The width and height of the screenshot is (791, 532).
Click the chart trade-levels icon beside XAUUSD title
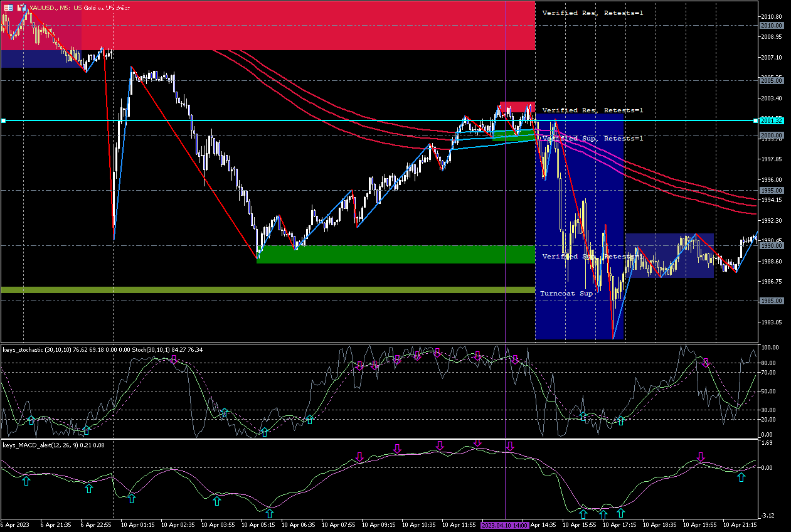pos(21,8)
